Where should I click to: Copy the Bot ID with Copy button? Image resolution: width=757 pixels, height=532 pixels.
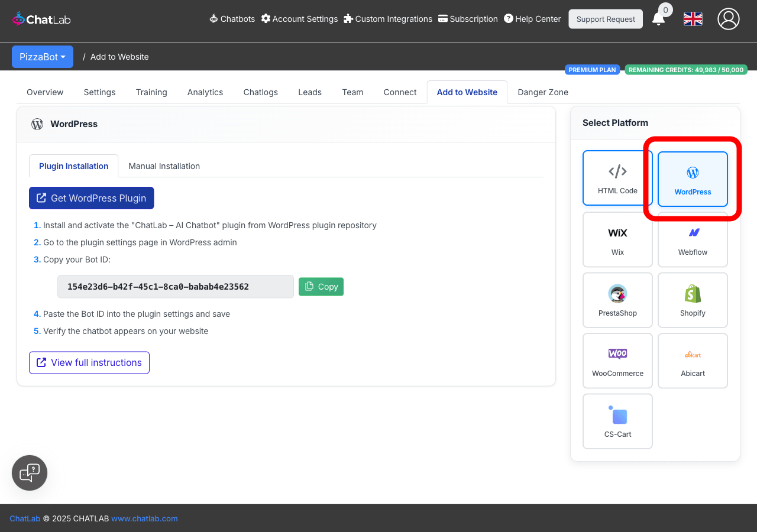(321, 287)
